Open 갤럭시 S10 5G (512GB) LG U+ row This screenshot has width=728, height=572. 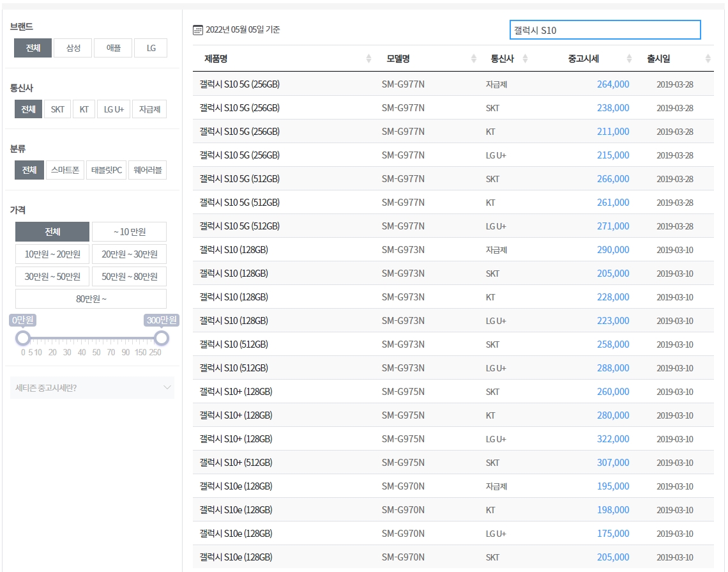453,226
